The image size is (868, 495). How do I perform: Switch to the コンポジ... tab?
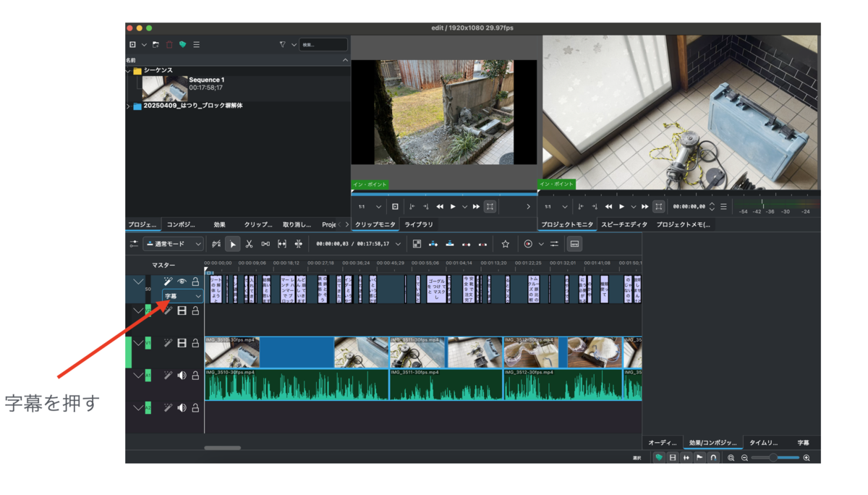181,225
